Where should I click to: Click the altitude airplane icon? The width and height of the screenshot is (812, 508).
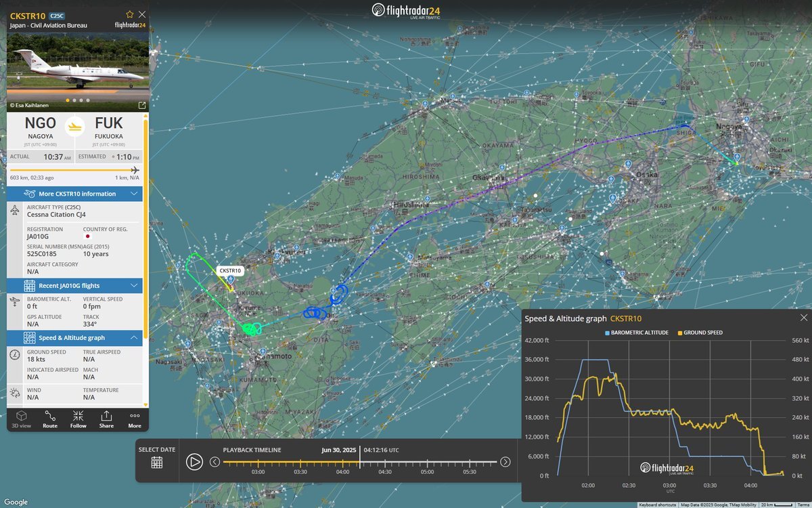coord(15,303)
